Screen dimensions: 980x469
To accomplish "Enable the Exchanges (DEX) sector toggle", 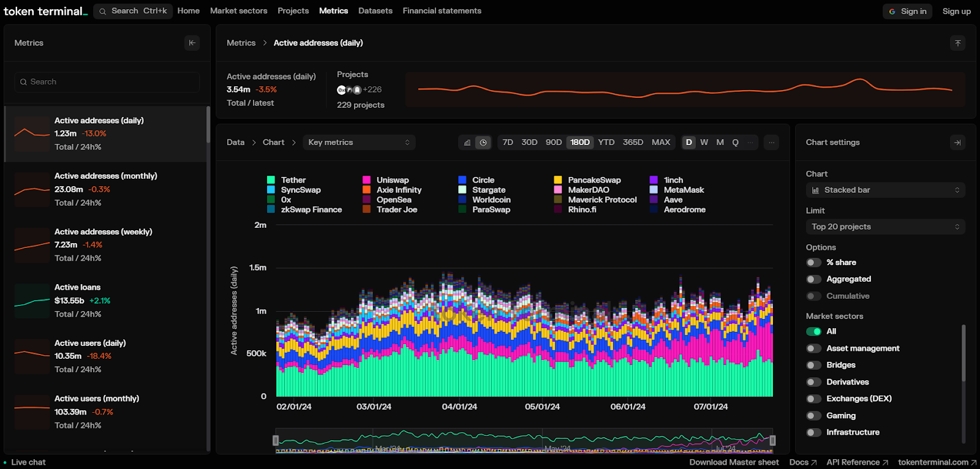I will (813, 399).
